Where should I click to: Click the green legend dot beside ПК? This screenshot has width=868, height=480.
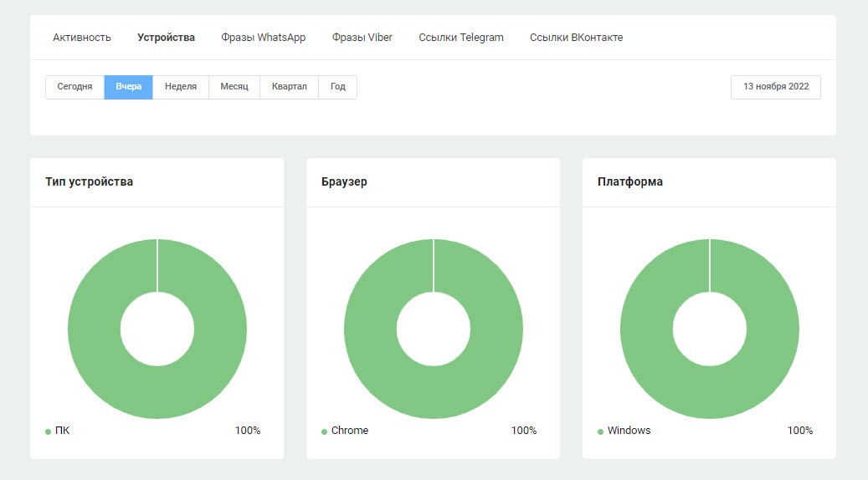[48, 431]
